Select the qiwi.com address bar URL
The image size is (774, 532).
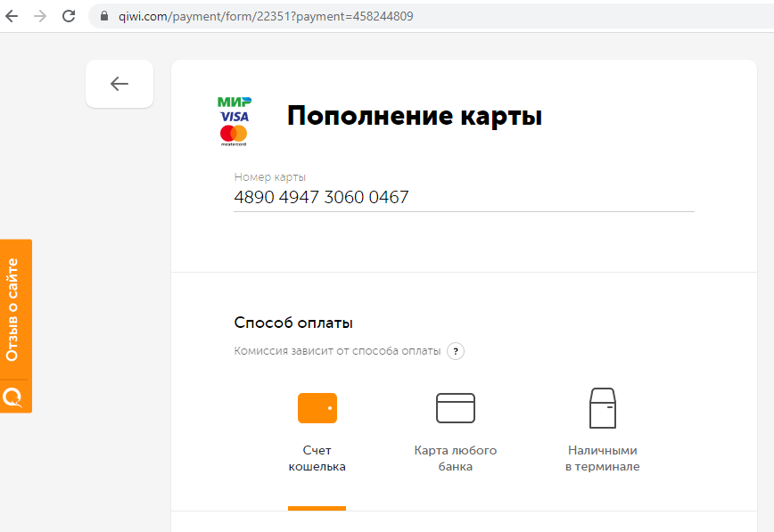[x=266, y=16]
